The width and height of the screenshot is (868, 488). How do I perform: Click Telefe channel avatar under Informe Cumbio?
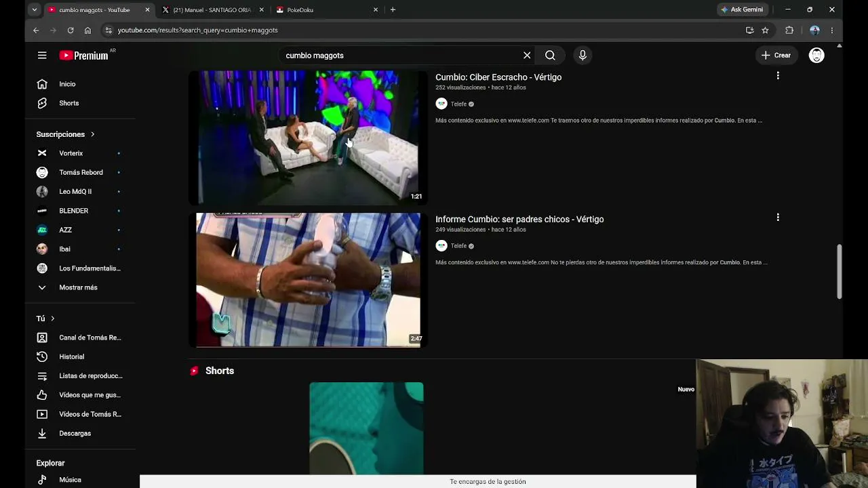[441, 246]
